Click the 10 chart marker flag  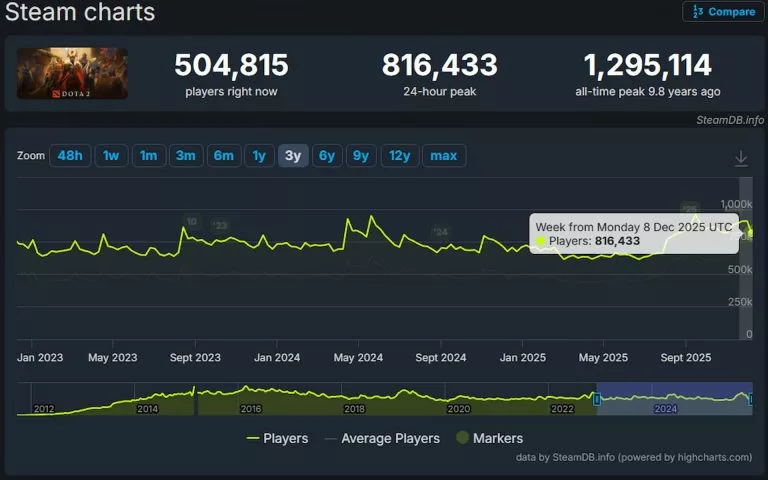click(192, 221)
